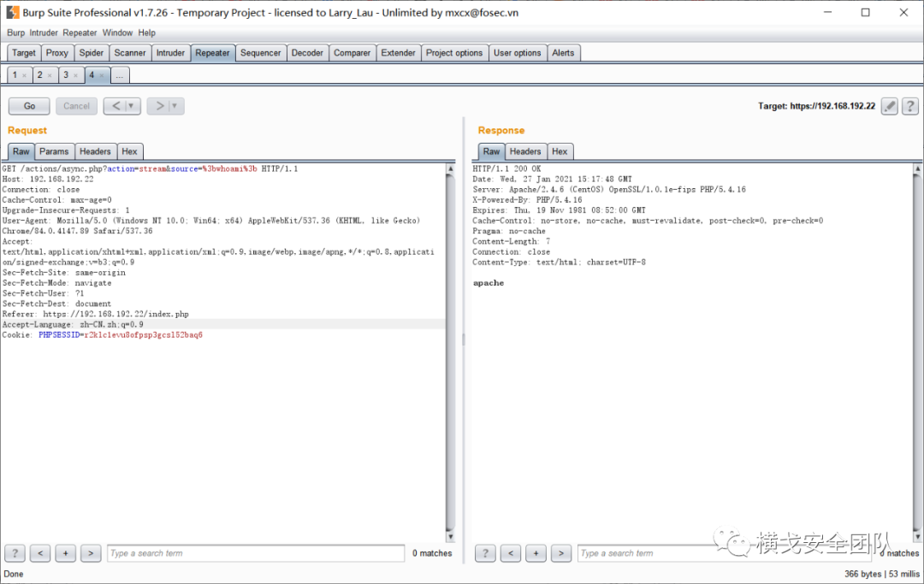
Task: Switch to the Proxy tab
Action: pyautogui.click(x=57, y=53)
